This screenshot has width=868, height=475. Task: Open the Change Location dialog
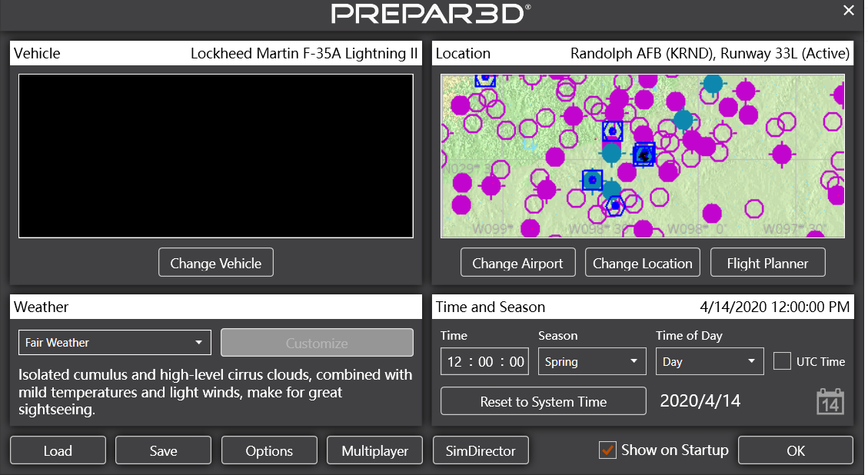[643, 263]
